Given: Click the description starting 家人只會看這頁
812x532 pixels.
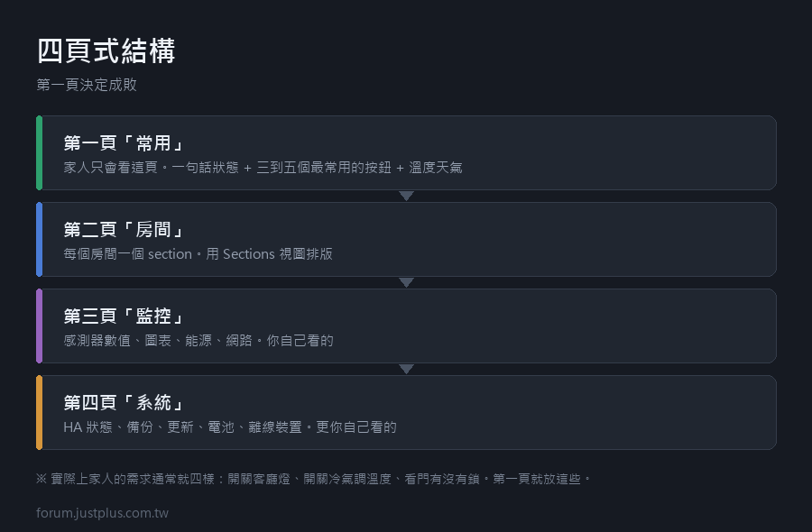Looking at the screenshot, I should 263,168.
